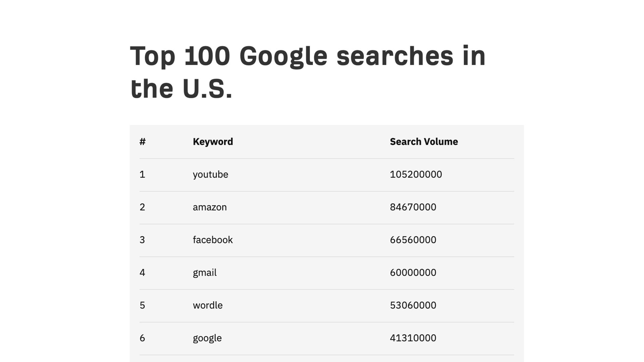The image size is (644, 362).
Task: Click the Keyword column header
Action: coord(213,142)
